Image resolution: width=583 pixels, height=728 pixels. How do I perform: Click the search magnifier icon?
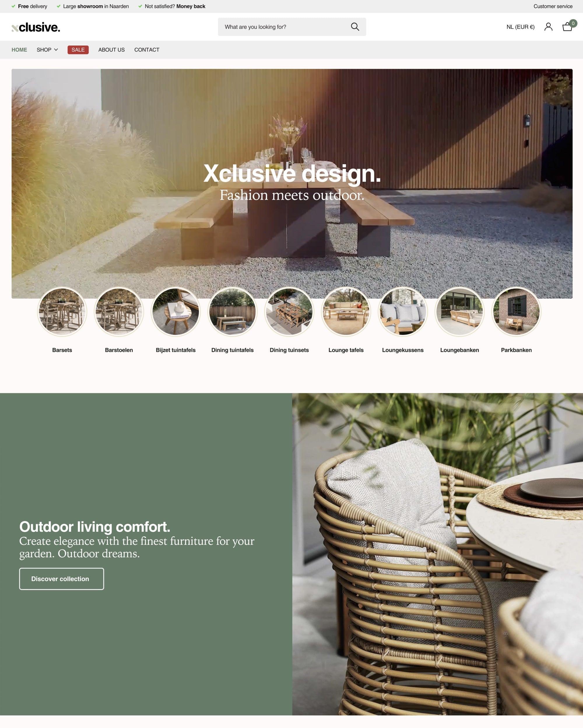pyautogui.click(x=355, y=27)
